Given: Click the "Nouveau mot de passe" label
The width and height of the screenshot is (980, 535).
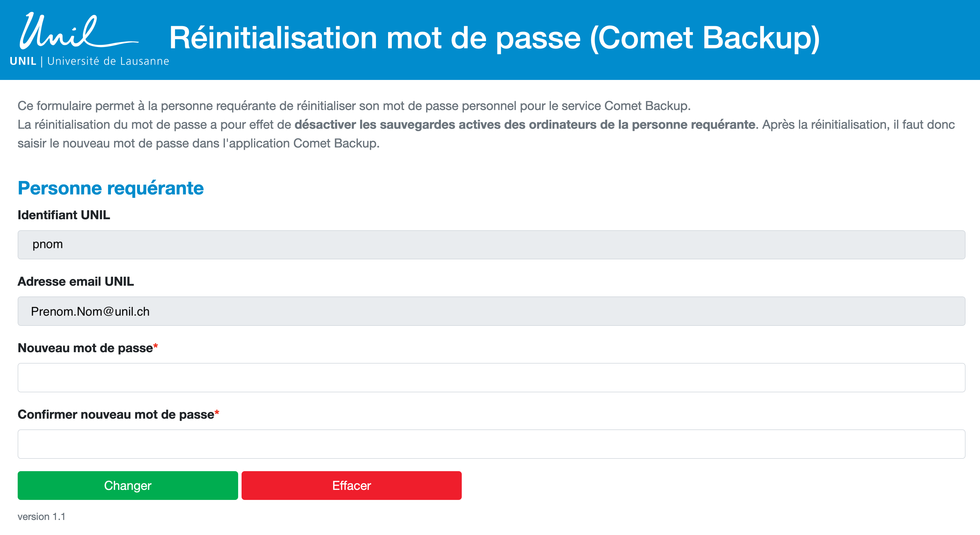Looking at the screenshot, I should pyautogui.click(x=85, y=348).
